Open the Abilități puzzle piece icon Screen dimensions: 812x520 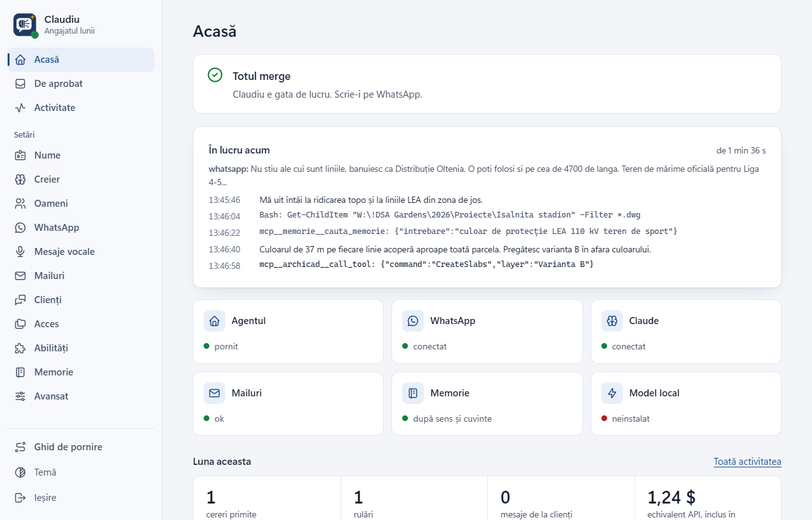tap(20, 348)
